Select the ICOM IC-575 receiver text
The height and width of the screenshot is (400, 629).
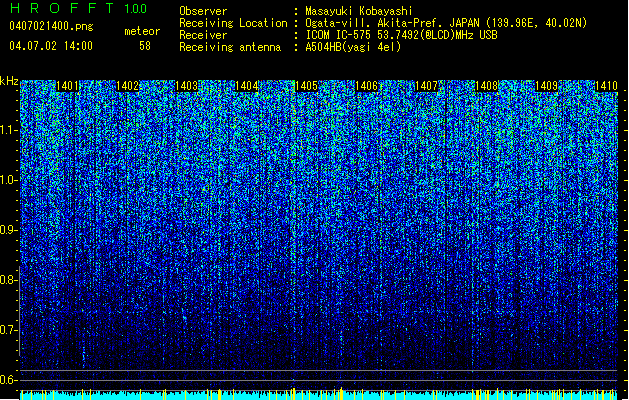pyautogui.click(x=402, y=35)
